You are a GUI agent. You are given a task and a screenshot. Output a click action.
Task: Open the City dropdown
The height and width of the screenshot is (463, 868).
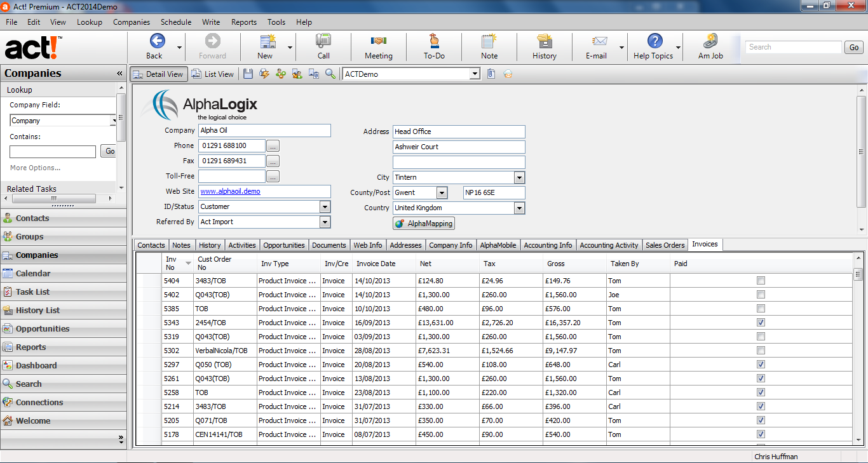pyautogui.click(x=519, y=177)
